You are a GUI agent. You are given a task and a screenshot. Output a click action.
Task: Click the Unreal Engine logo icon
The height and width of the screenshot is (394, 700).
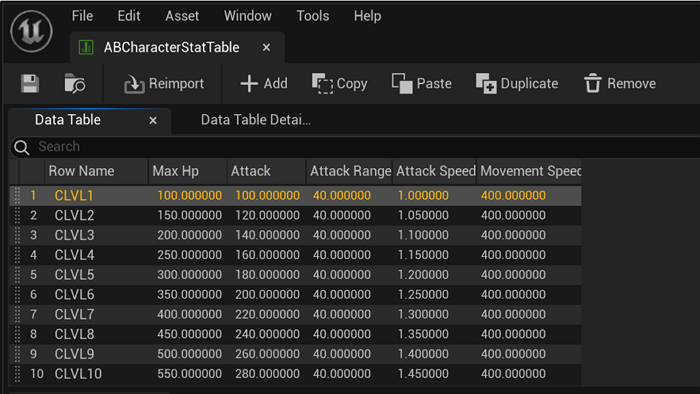click(x=32, y=31)
